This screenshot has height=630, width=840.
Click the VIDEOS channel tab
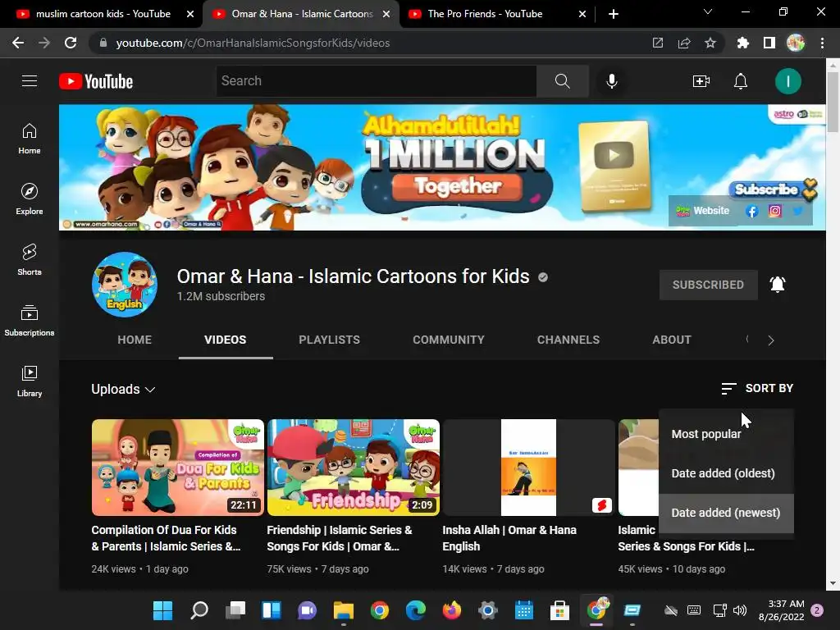[226, 340]
